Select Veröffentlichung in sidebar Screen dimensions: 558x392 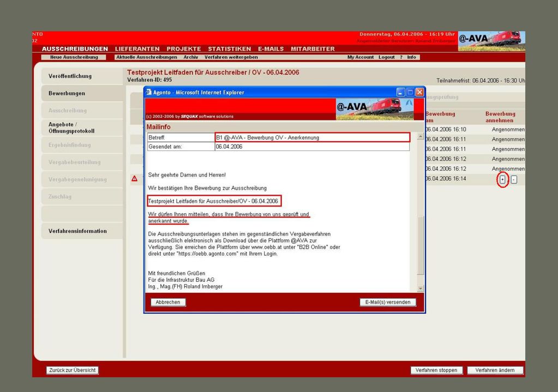click(x=82, y=76)
